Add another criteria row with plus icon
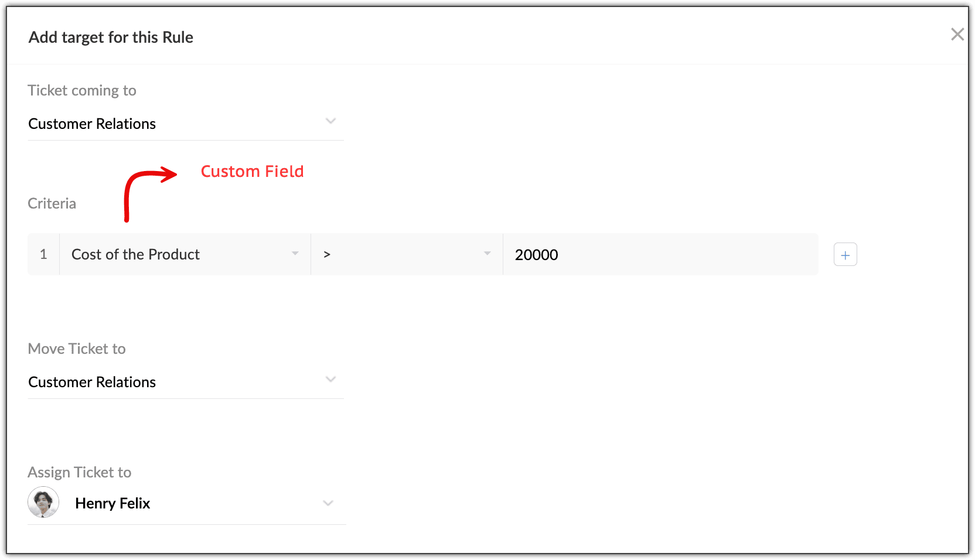This screenshot has height=560, width=975. 845,255
